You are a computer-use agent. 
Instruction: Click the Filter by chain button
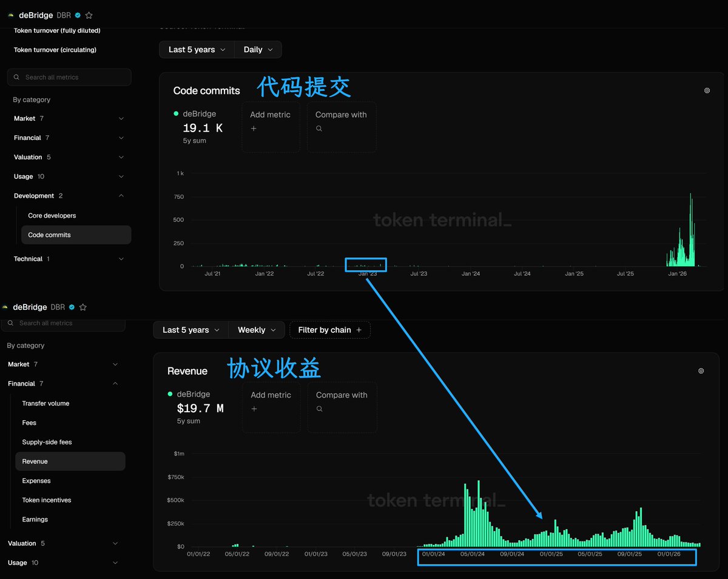point(330,330)
